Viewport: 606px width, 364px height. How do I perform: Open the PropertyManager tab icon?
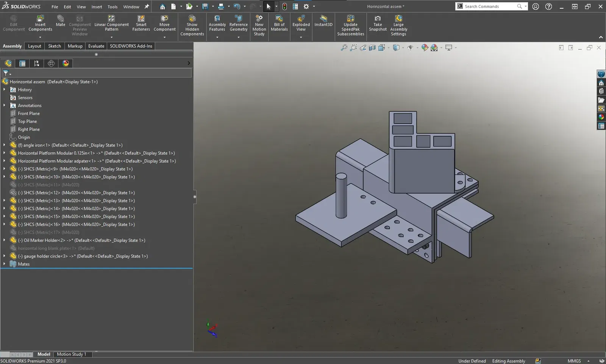(x=22, y=63)
